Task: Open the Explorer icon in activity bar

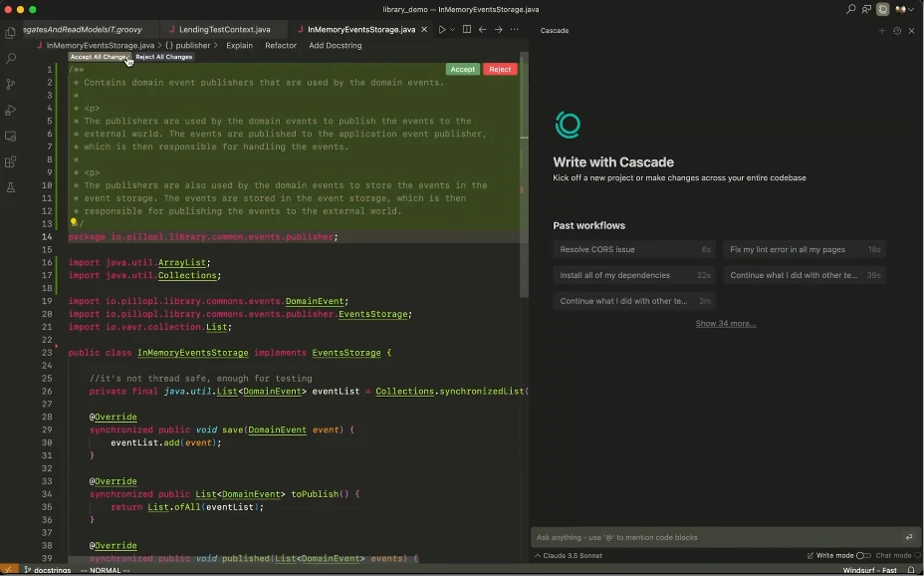Action: pos(10,33)
